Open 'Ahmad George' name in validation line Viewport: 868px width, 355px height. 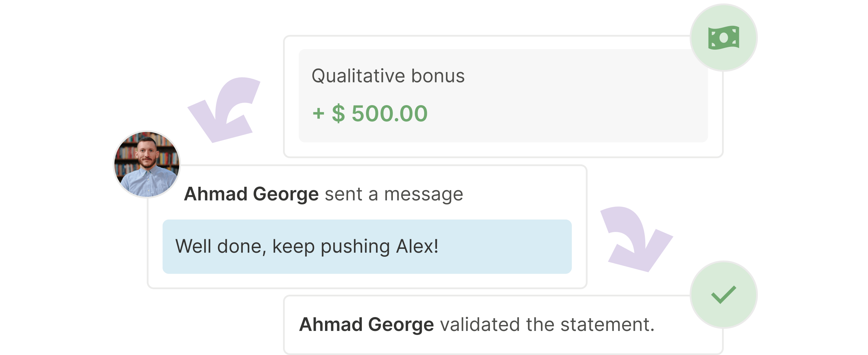tap(366, 325)
